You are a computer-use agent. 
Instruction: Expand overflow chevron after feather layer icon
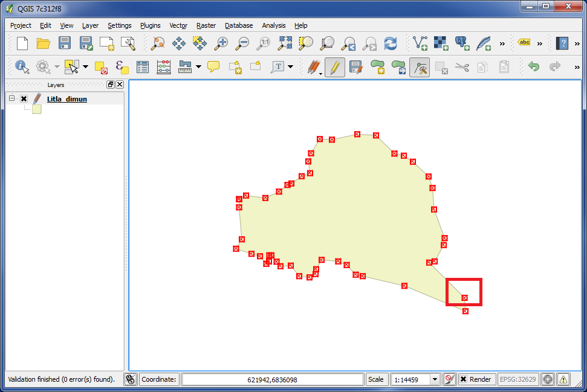click(502, 43)
